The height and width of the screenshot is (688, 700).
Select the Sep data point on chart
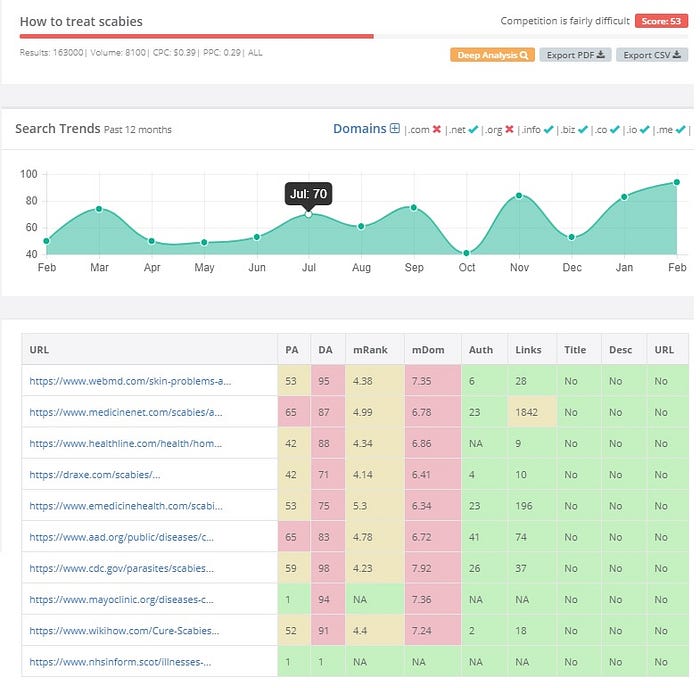414,208
